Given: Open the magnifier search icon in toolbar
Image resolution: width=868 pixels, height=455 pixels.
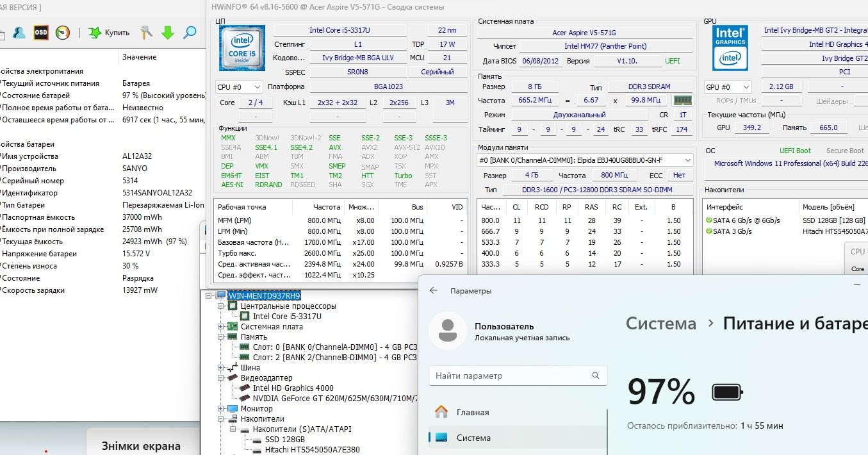Looking at the screenshot, I should click(190, 33).
